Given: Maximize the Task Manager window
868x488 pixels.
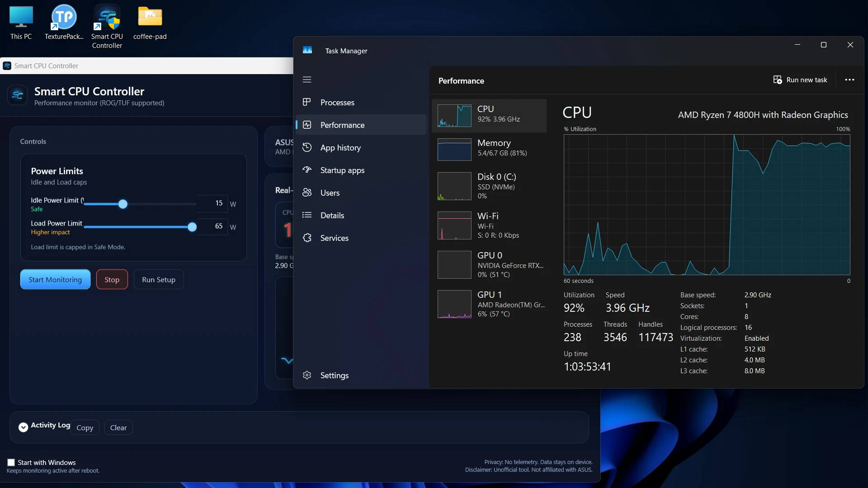Looking at the screenshot, I should (x=824, y=45).
